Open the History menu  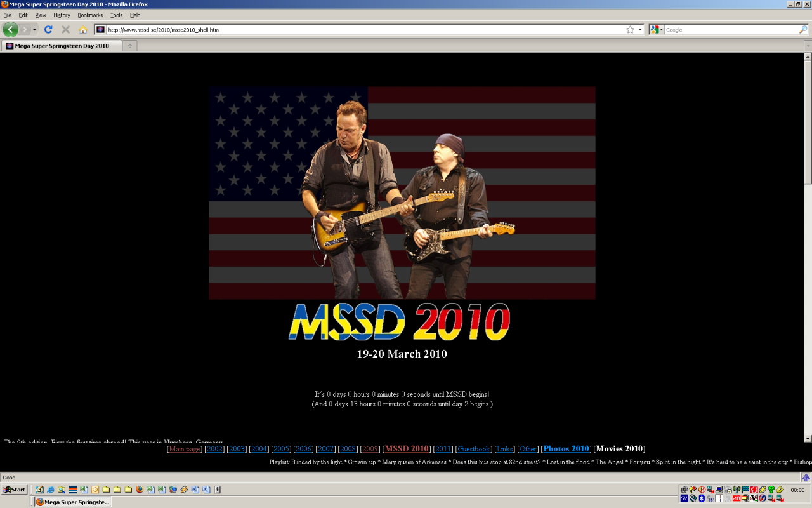click(62, 15)
